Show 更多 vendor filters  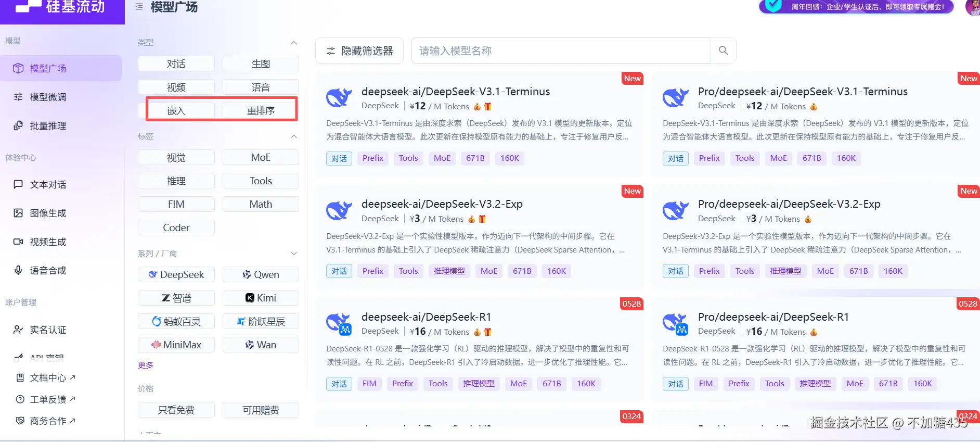click(x=146, y=365)
